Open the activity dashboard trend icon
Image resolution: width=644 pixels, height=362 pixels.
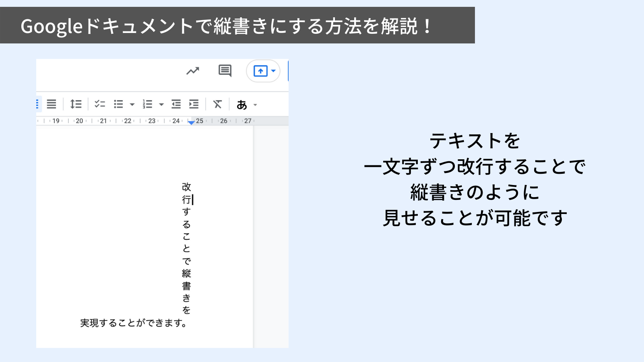193,71
